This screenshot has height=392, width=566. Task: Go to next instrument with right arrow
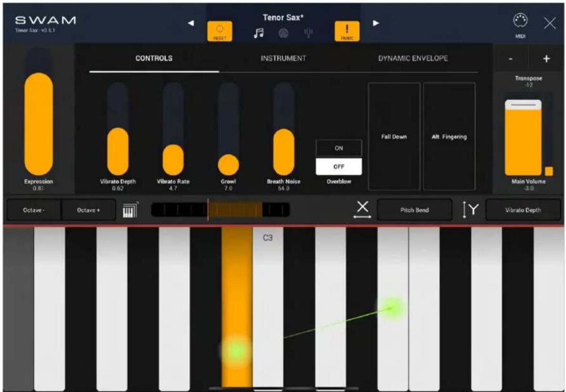tap(376, 23)
